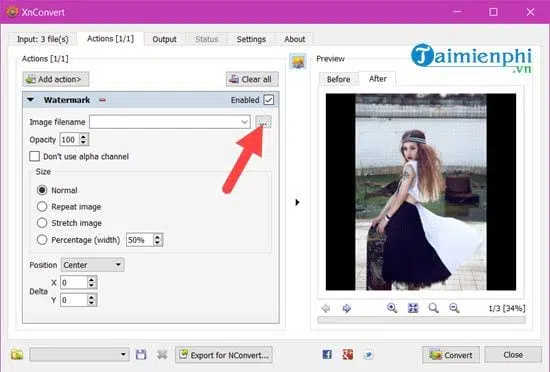The height and width of the screenshot is (372, 550).
Task: Toggle the Enabled checkbox for Watermark
Action: (x=269, y=100)
